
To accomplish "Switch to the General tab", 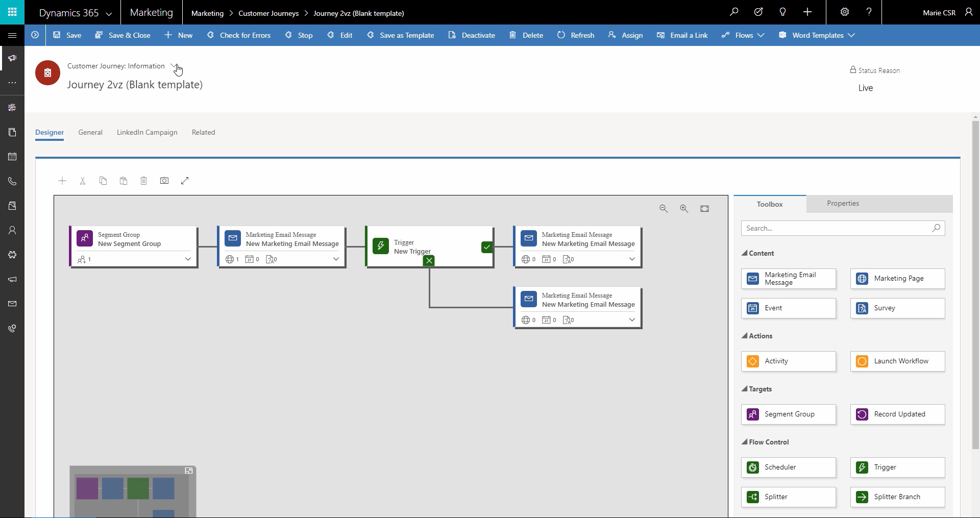I will pyautogui.click(x=90, y=132).
